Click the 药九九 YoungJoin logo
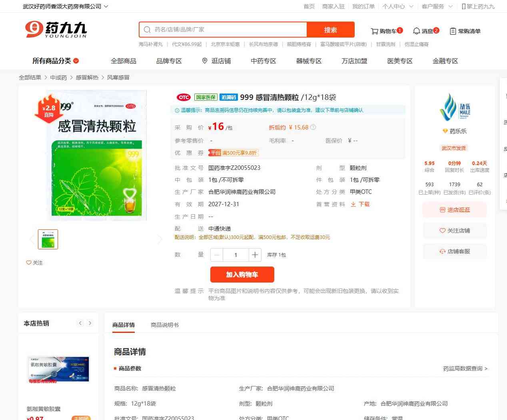The image size is (507, 420). tap(56, 30)
